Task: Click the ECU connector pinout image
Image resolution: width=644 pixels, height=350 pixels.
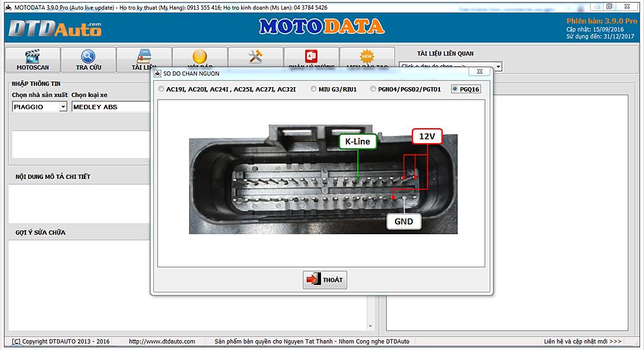Action: 323,180
